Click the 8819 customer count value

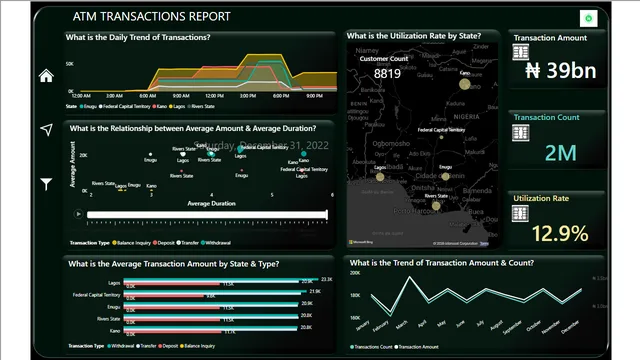[x=387, y=74]
